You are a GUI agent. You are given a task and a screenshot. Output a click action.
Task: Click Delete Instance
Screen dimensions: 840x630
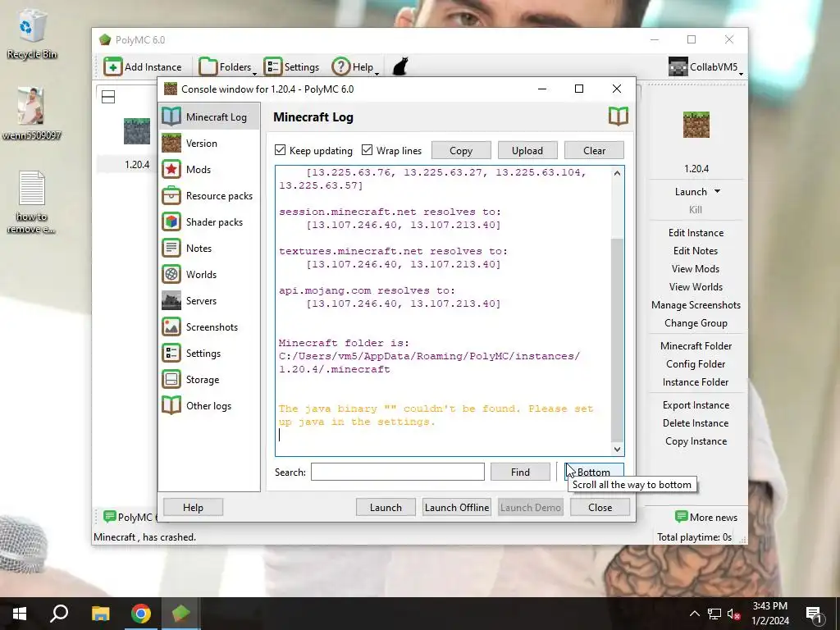696,423
